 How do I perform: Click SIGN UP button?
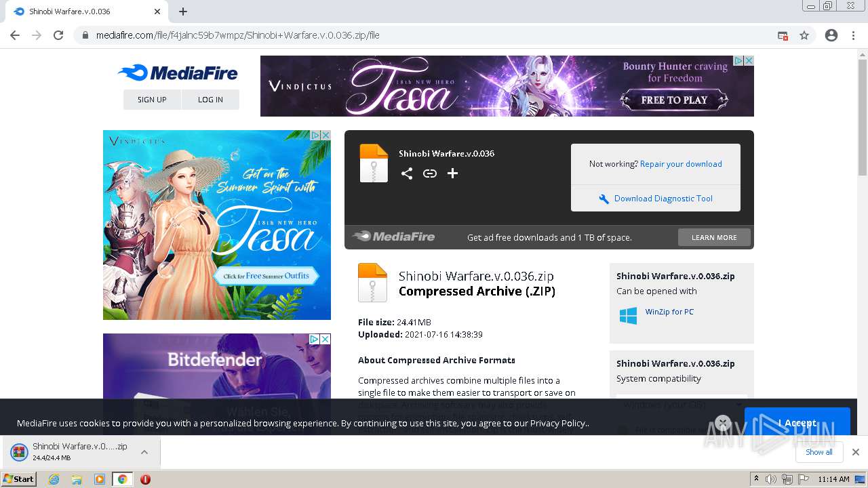pyautogui.click(x=152, y=100)
